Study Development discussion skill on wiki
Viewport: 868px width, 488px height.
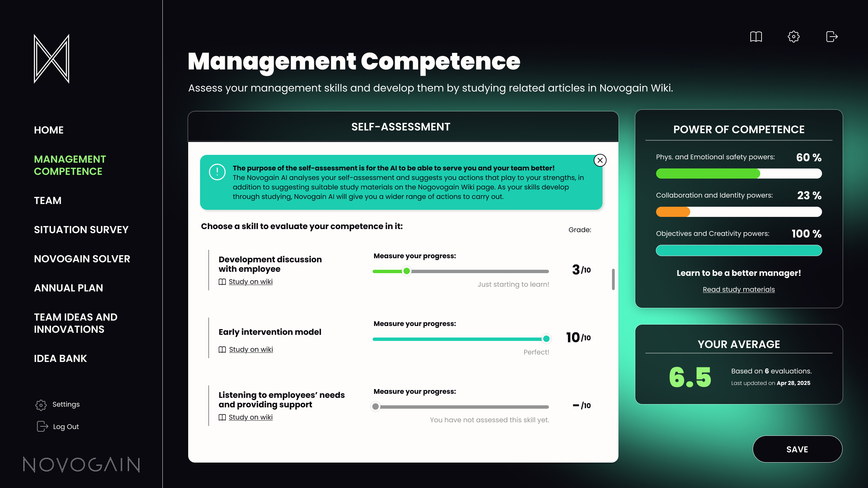[x=250, y=282]
